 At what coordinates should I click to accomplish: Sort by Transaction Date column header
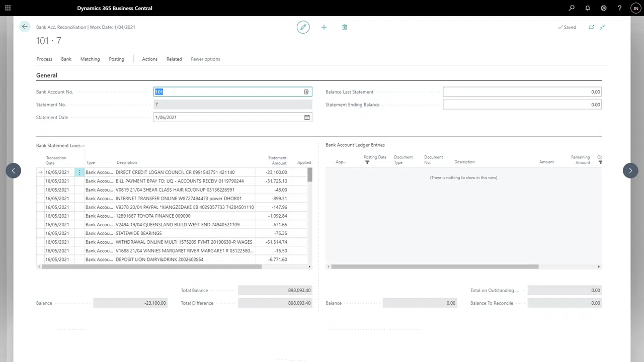pos(56,160)
